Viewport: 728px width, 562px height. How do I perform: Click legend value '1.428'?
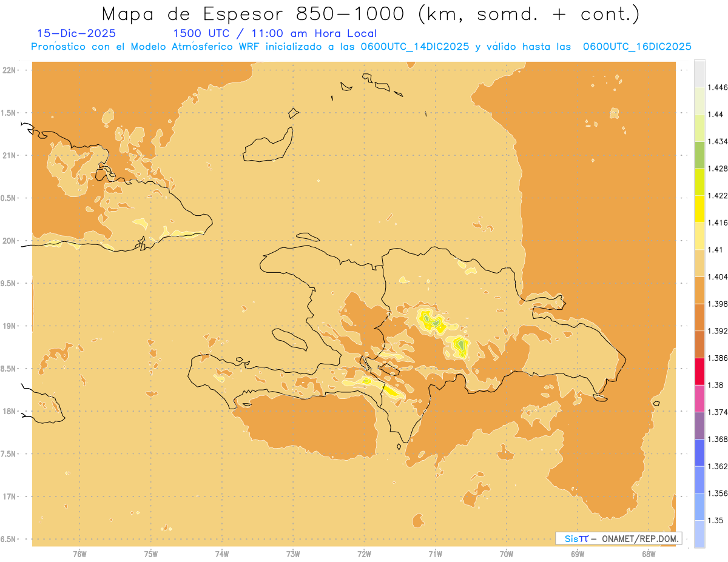tap(718, 169)
